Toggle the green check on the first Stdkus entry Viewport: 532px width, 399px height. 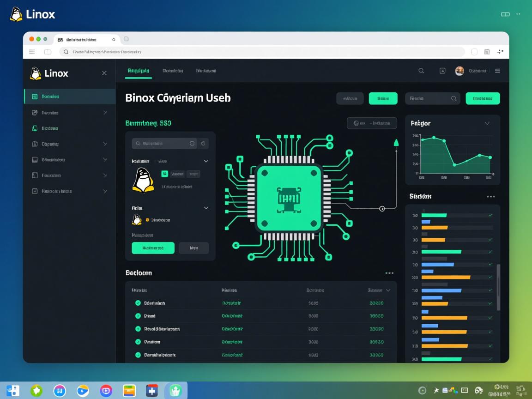(490, 215)
